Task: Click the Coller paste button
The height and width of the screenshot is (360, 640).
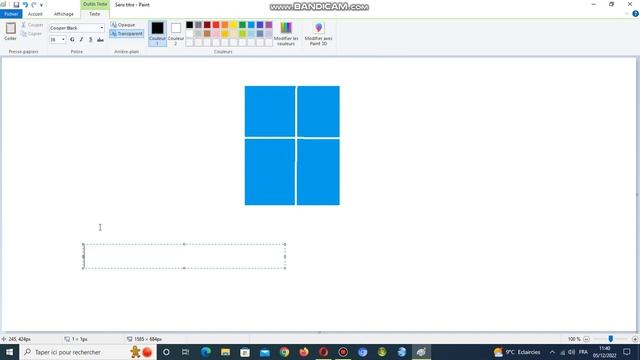Action: click(x=10, y=31)
